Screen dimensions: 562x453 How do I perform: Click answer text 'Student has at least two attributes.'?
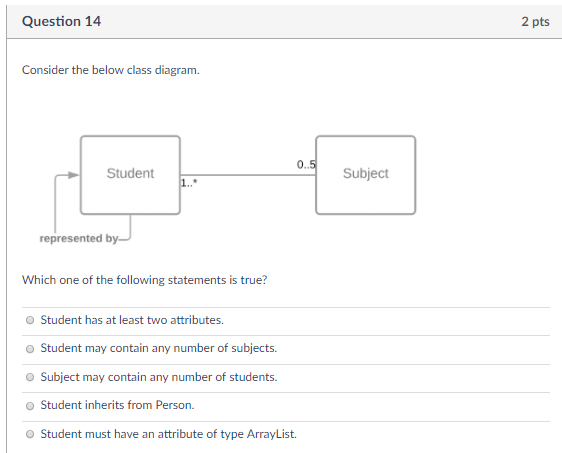point(132,320)
